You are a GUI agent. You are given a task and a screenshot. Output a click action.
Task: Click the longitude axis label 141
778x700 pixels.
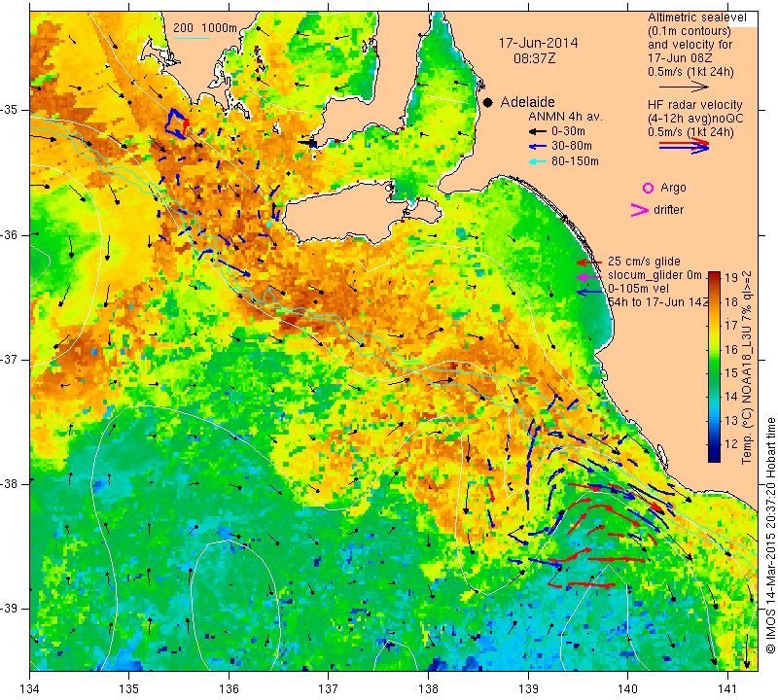click(x=727, y=689)
